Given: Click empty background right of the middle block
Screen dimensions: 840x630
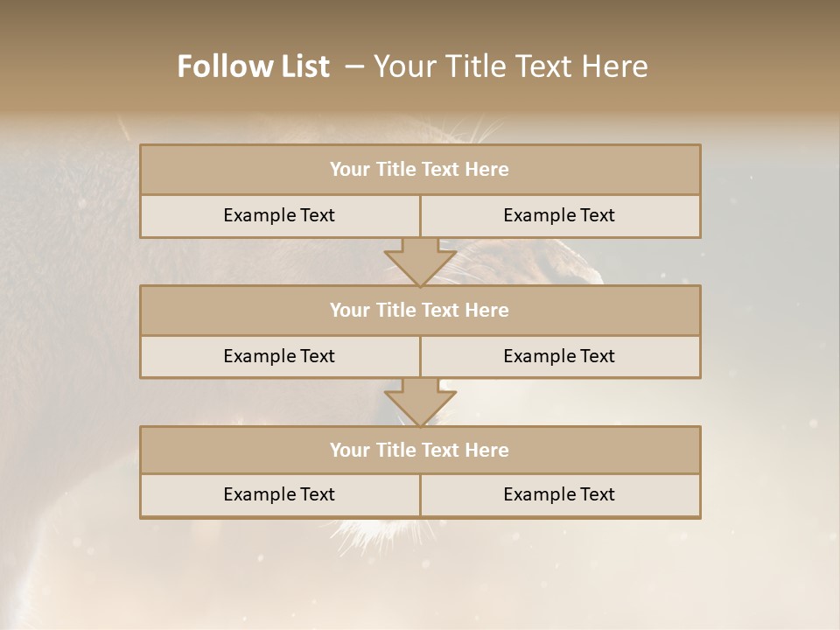Looking at the screenshot, I should [x=770, y=332].
